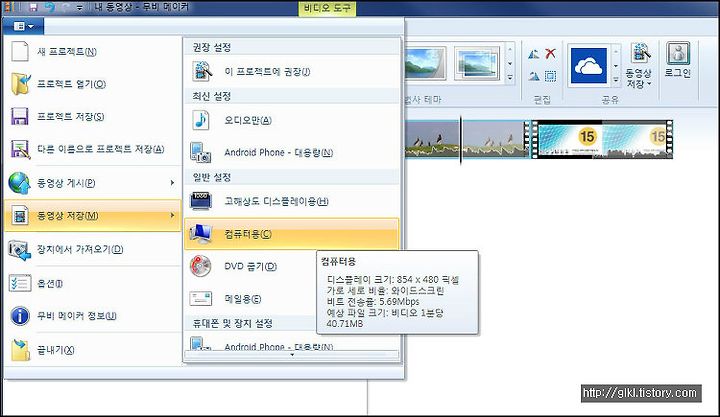Click the 비디오 도구 contextual tab
Image resolution: width=720 pixels, height=417 pixels.
[327, 8]
